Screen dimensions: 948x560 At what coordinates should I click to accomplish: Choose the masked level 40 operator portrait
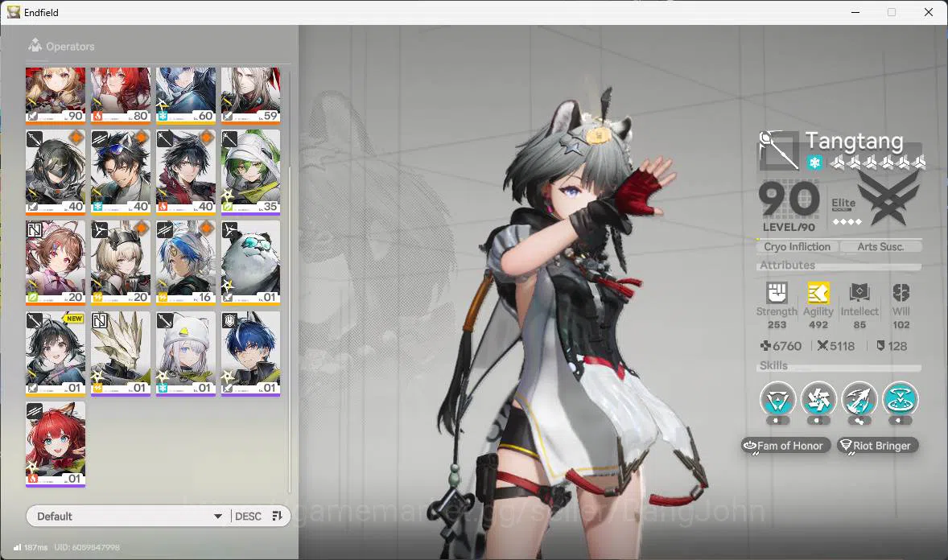[x=56, y=172]
